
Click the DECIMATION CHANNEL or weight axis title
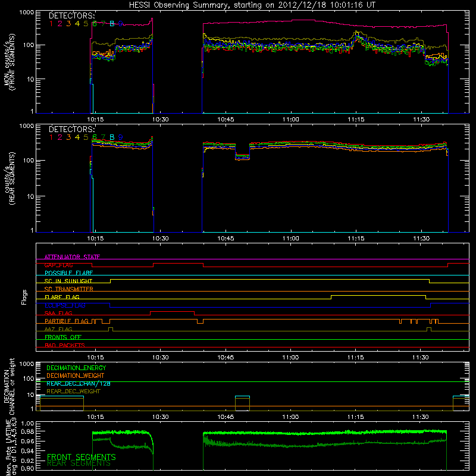point(10,386)
